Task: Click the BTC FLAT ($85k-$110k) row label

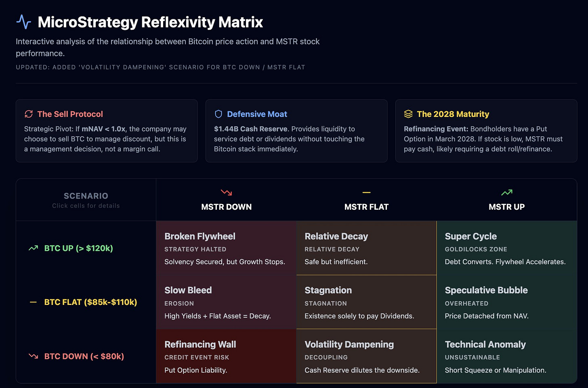Action: (x=90, y=302)
